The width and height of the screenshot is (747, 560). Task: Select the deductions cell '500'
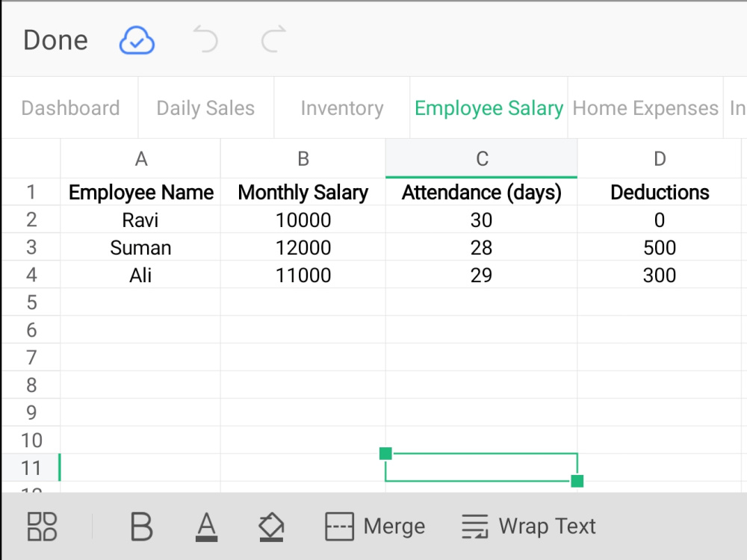click(660, 247)
